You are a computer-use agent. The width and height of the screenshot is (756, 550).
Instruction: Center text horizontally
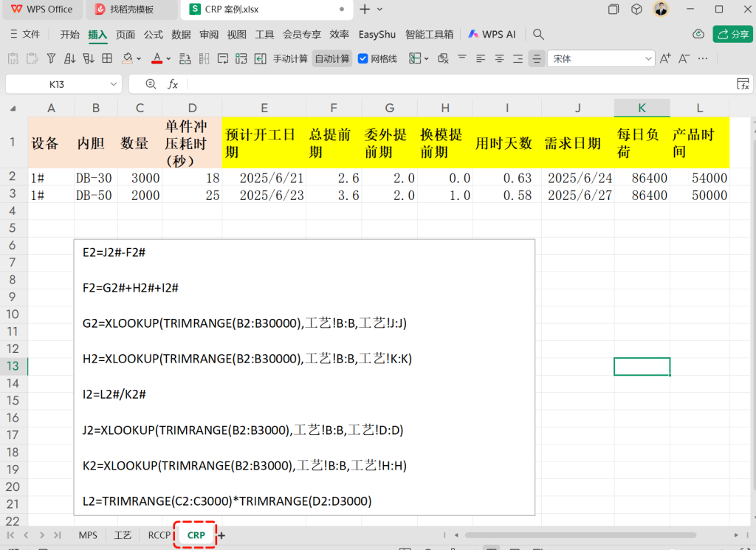(500, 59)
